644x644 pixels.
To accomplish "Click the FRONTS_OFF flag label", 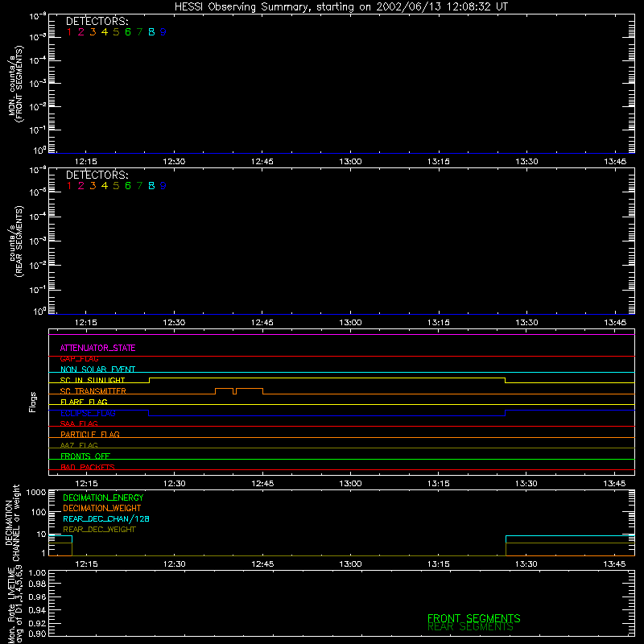I will tap(85, 456).
